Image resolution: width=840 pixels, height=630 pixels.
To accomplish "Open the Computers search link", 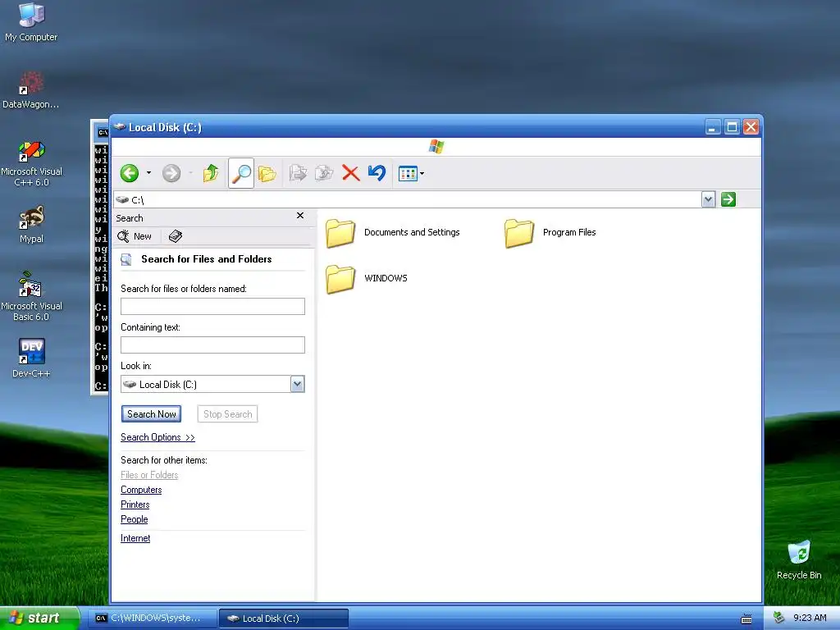I will tap(141, 490).
